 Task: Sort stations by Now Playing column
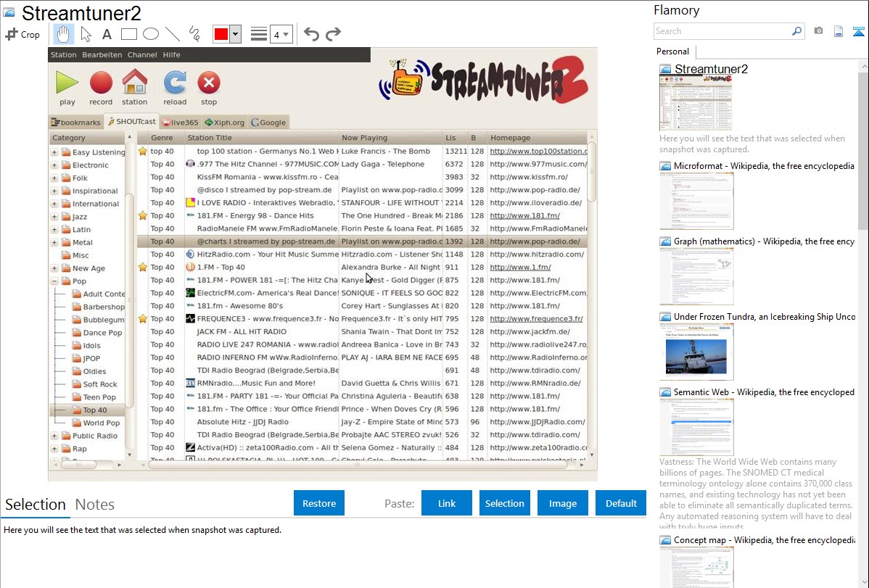click(x=391, y=138)
